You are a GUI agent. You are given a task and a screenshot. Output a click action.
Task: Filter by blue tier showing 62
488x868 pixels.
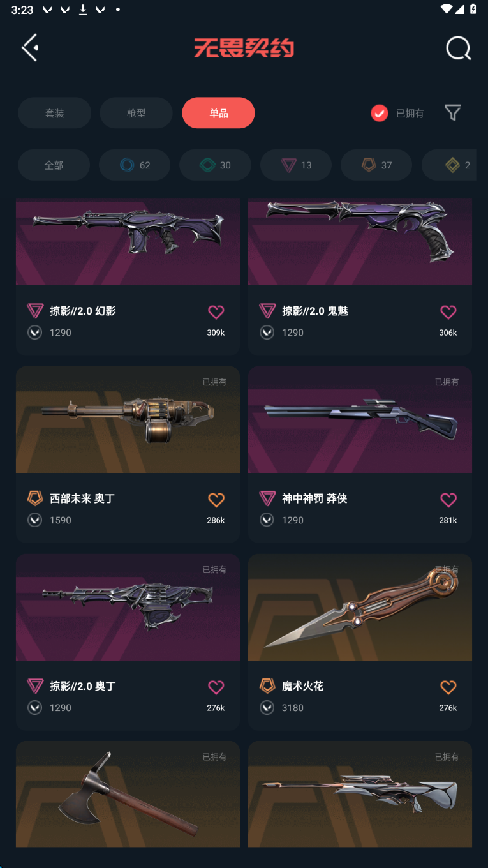coord(135,165)
